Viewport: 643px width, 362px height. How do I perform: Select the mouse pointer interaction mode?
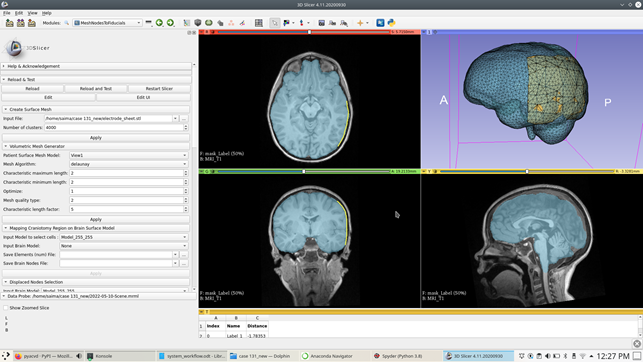[x=274, y=23]
